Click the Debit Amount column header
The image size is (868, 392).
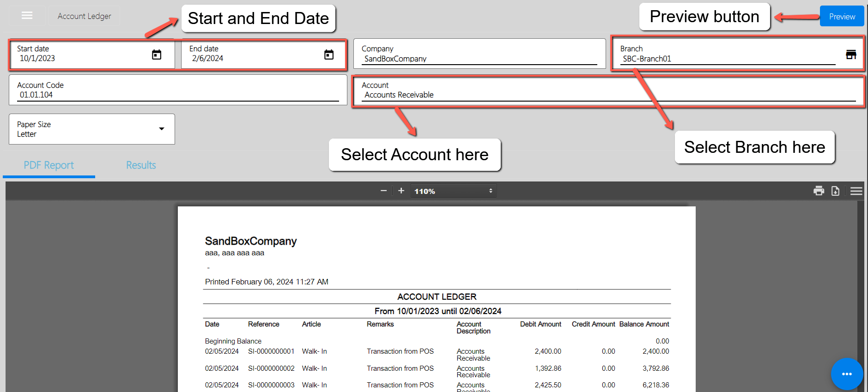coord(540,324)
